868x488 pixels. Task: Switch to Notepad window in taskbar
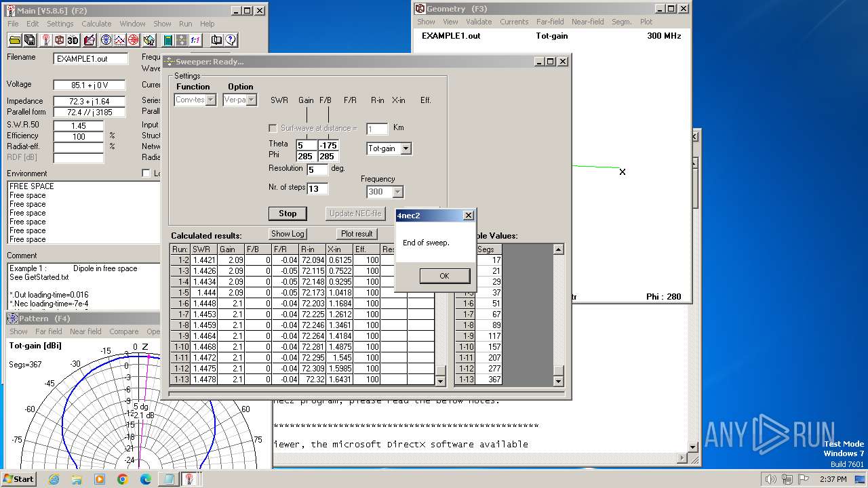(x=169, y=479)
